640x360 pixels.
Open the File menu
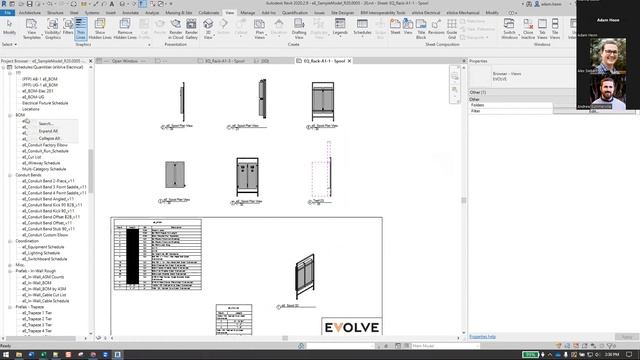[7, 13]
